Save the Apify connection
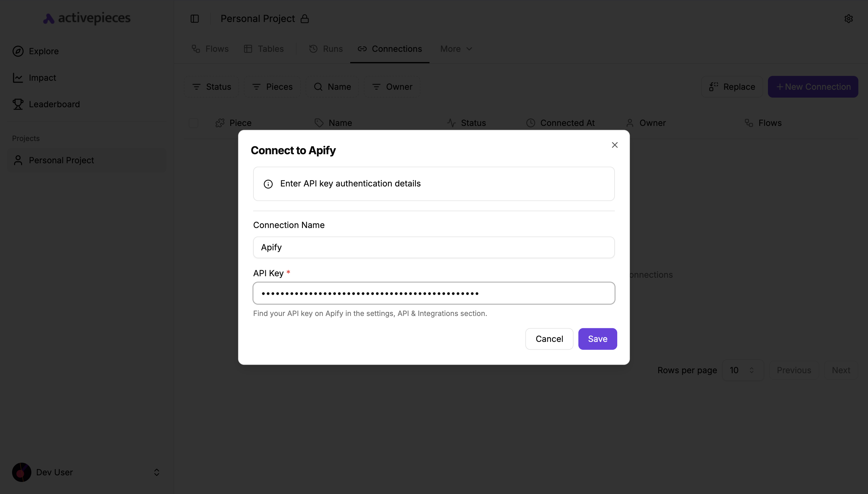This screenshot has height=494, width=868. [597, 339]
